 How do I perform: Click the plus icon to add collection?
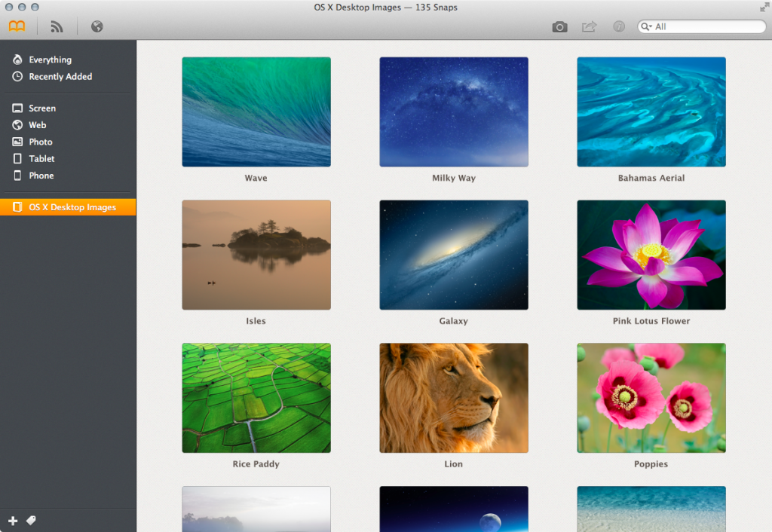[x=12, y=521]
